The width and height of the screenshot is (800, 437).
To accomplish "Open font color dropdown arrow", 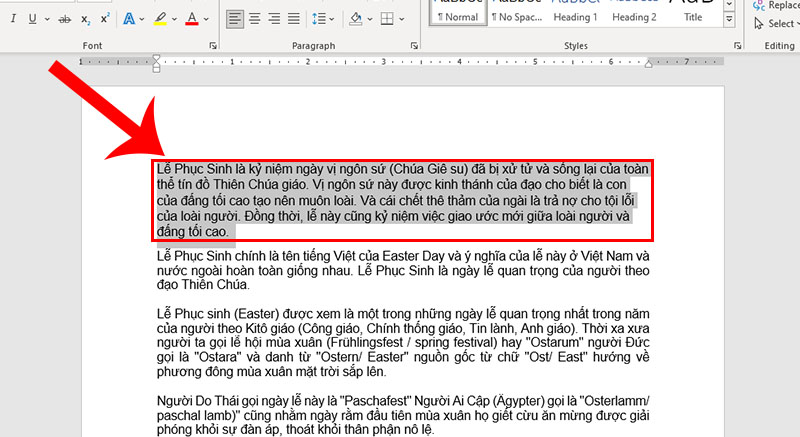I will coord(207,19).
